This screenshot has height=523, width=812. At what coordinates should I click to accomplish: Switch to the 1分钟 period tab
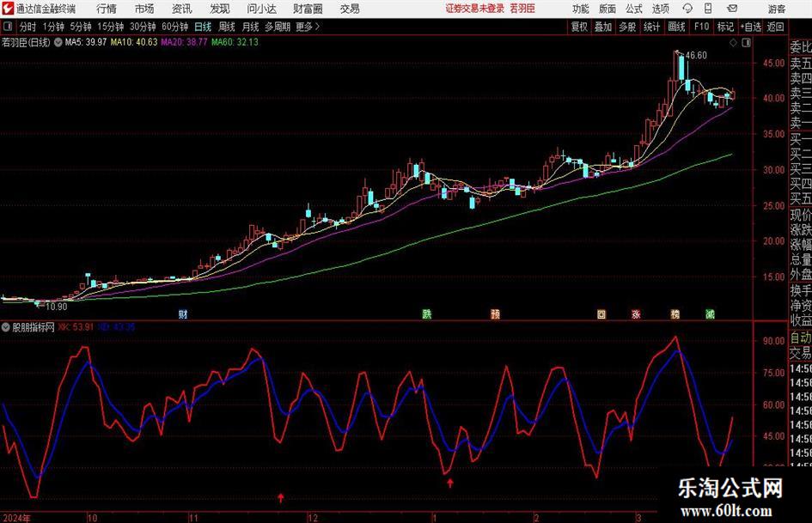[x=53, y=27]
